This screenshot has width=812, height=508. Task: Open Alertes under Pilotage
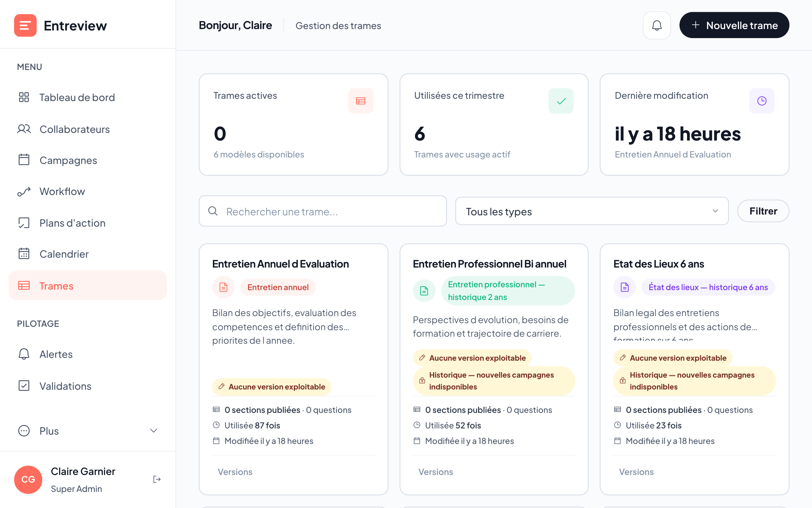[x=88, y=354]
